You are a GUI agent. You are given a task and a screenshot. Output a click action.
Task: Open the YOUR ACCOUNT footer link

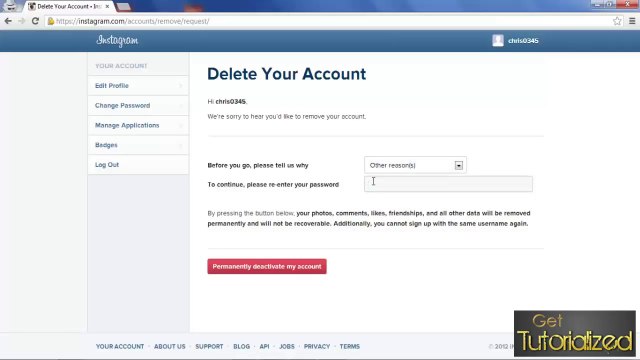pyautogui.click(x=120, y=347)
